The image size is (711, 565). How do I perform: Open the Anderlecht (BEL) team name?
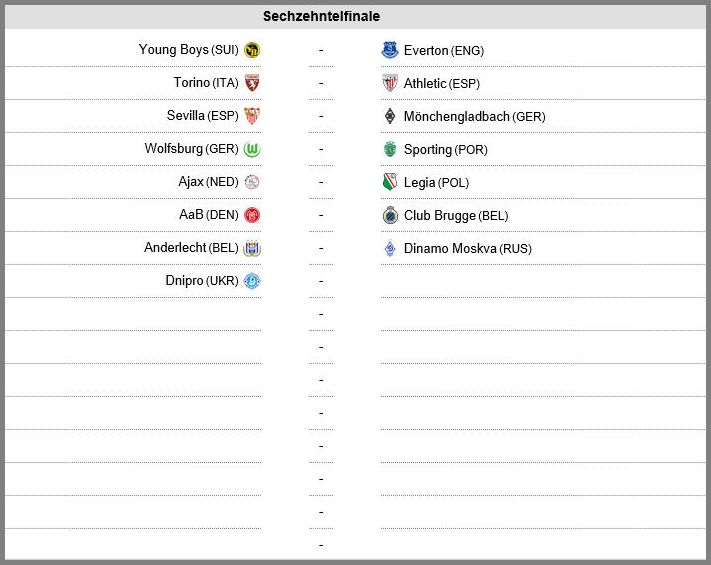pos(191,248)
